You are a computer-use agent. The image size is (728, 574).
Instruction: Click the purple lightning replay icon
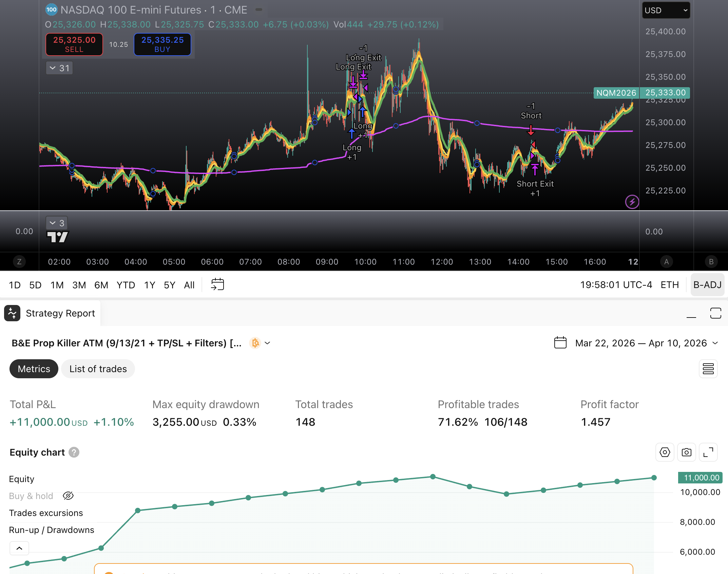click(632, 202)
